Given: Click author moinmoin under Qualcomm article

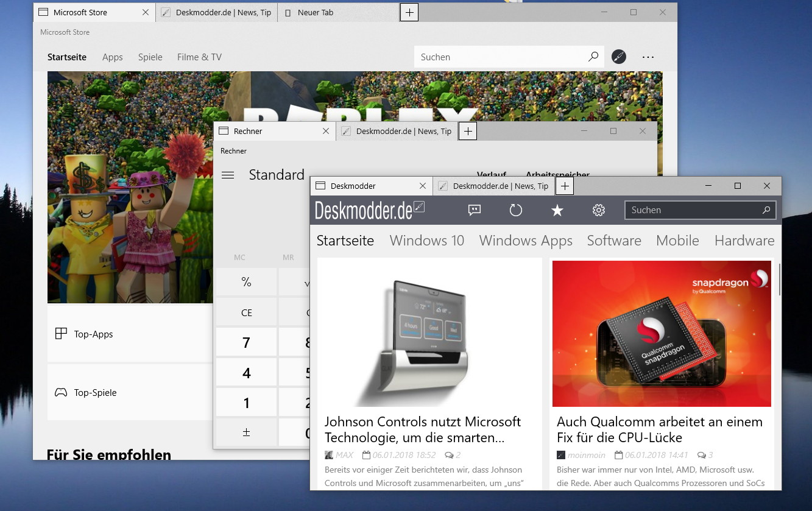Looking at the screenshot, I should coord(585,455).
